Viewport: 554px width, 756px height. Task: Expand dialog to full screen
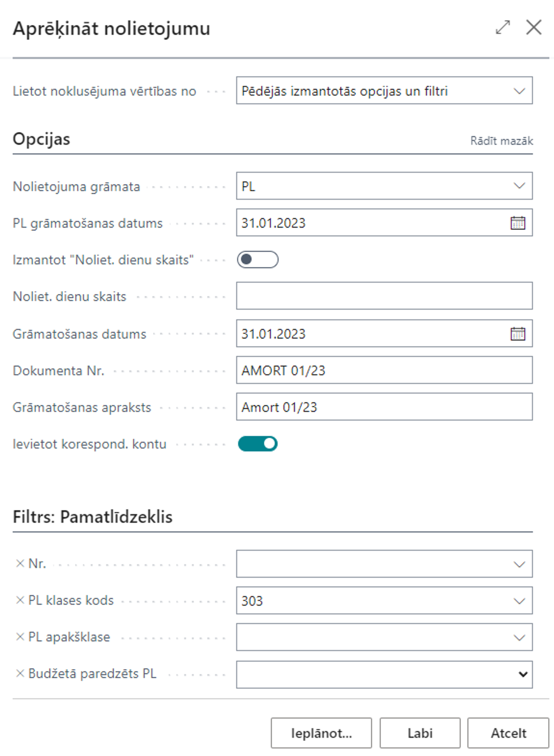(503, 27)
